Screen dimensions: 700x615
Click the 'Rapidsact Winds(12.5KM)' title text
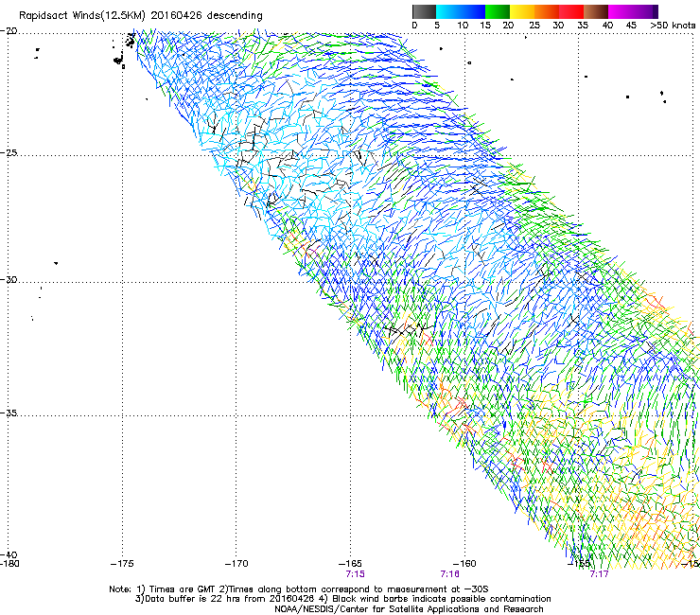[x=82, y=16]
